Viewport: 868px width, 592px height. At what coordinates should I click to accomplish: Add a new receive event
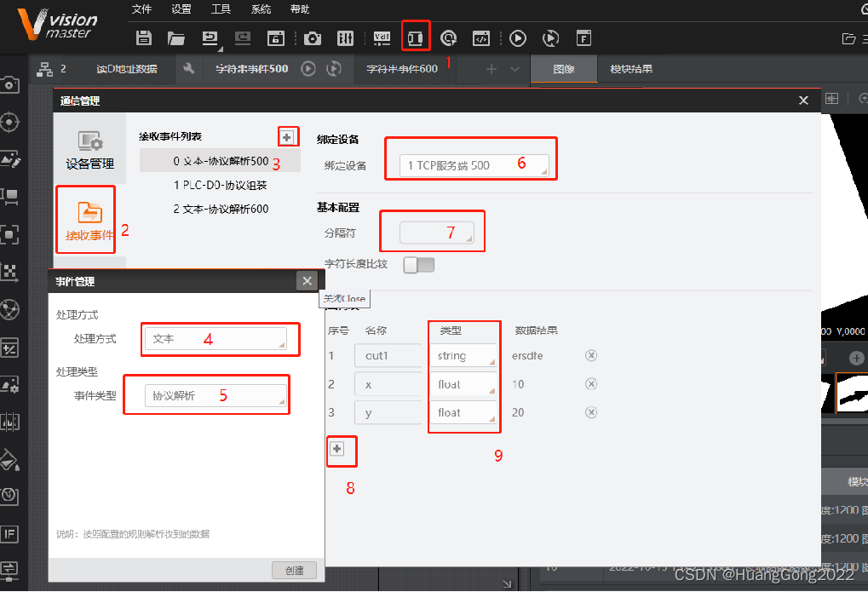pos(287,137)
